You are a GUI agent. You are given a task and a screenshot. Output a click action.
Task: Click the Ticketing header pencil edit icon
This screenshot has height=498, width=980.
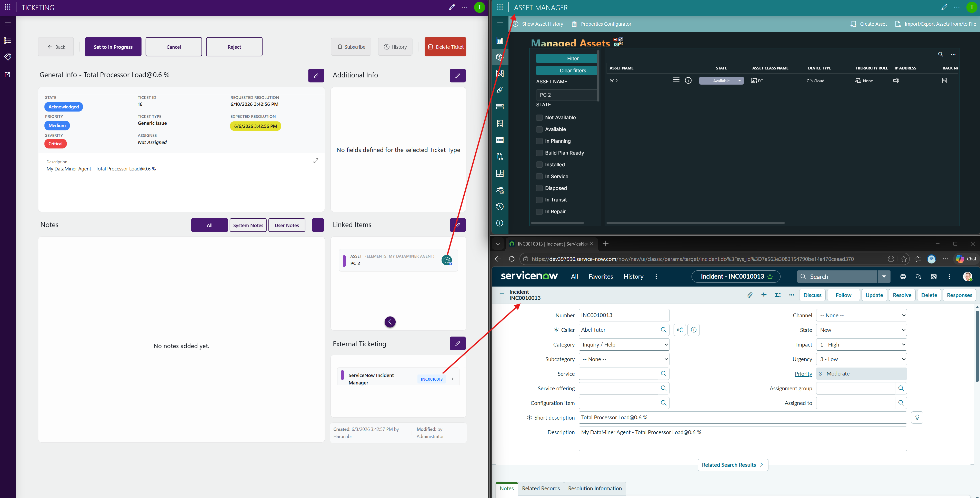click(x=452, y=7)
